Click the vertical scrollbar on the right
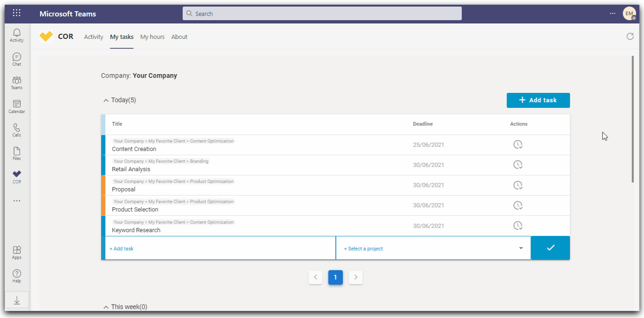Screen dimensions: 644x318 click(633, 119)
